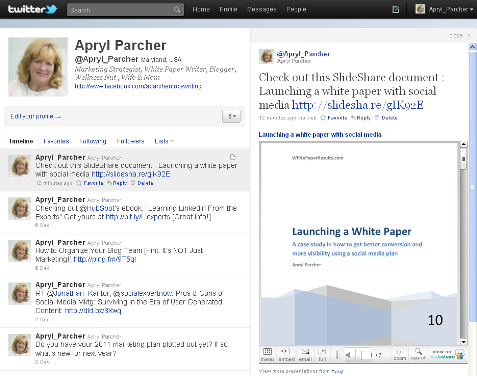This screenshot has width=477, height=376.
Task: Select the Following tab
Action: (93, 141)
